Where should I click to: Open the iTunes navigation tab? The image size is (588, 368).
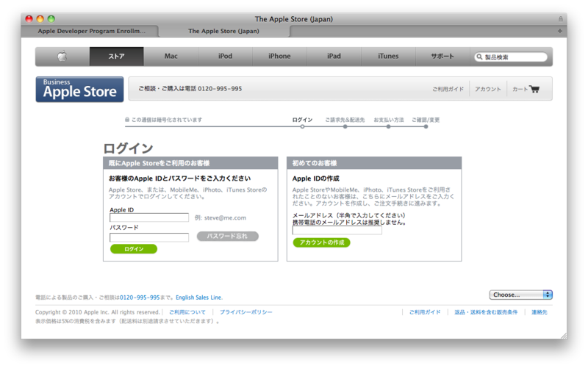coord(388,57)
